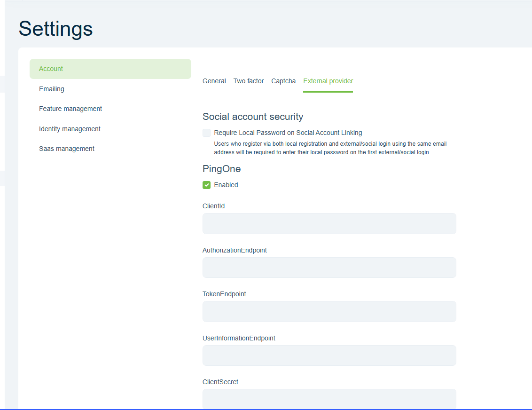Focus the UserInformationEndpoint input
The width and height of the screenshot is (532, 410).
pos(329,355)
